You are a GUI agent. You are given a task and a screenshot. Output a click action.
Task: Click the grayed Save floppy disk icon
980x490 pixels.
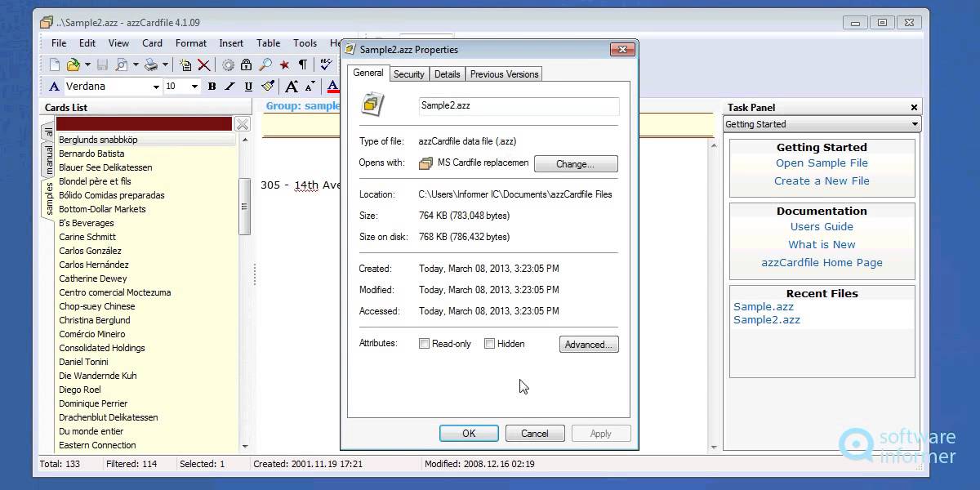(x=103, y=65)
